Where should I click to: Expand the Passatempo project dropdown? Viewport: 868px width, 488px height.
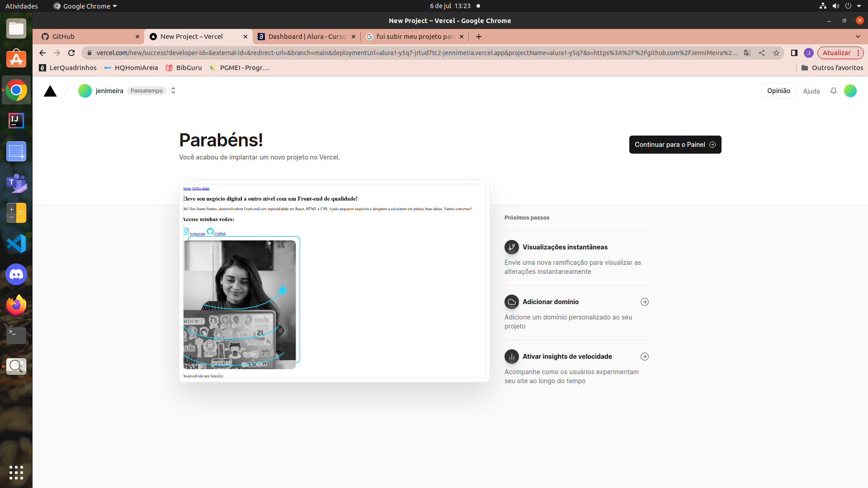tap(173, 90)
